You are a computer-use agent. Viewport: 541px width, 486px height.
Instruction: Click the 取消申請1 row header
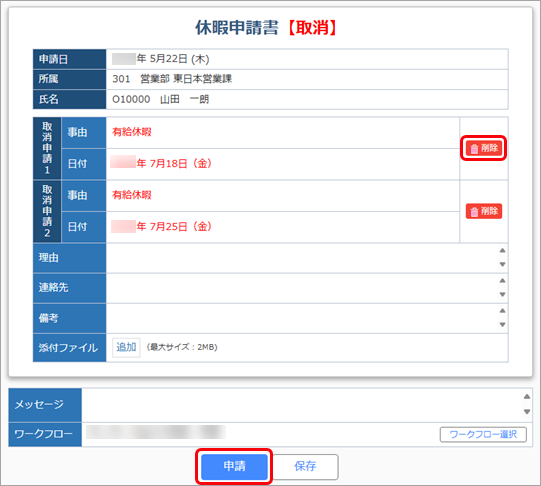point(47,148)
